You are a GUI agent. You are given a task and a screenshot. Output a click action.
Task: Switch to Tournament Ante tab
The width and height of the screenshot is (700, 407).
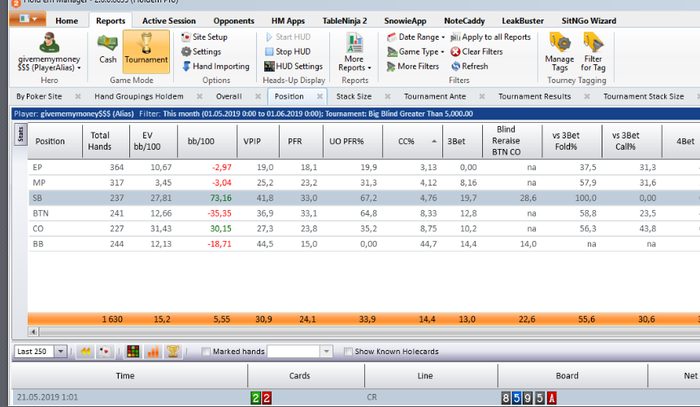435,96
